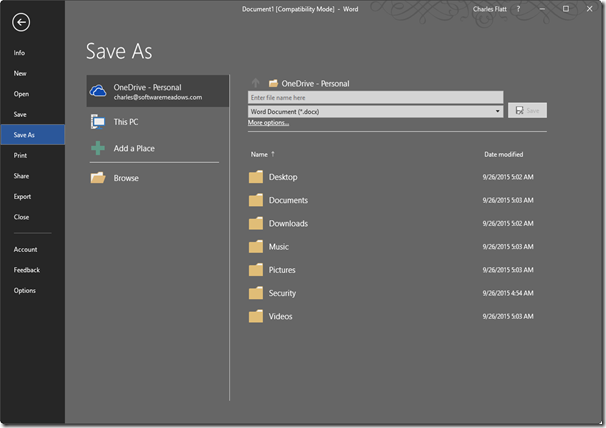Viewport: 606px width, 428px height.
Task: Click the back arrow circle icon
Action: (x=22, y=23)
